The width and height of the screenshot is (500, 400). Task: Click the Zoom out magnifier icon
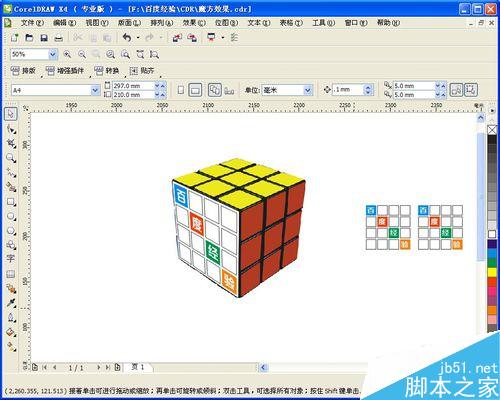tap(82, 54)
